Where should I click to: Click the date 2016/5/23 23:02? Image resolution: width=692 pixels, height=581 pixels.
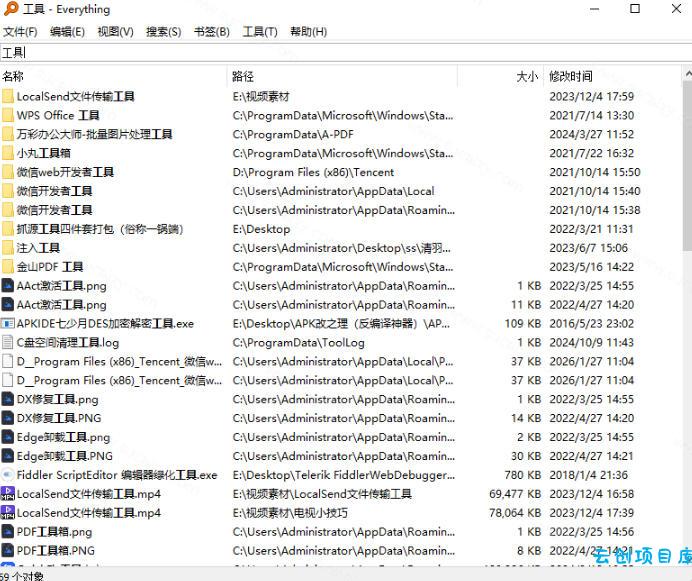click(x=591, y=324)
